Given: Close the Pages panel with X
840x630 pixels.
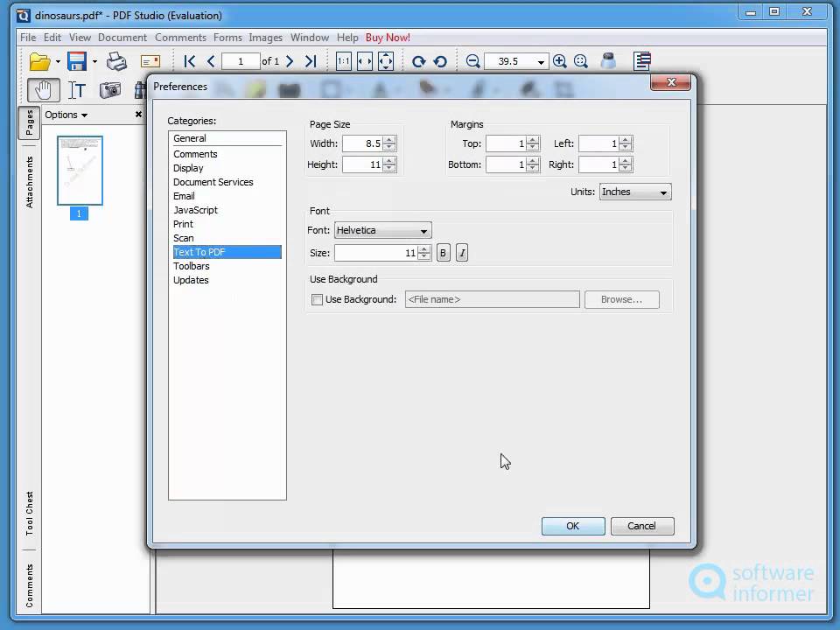Looking at the screenshot, I should 138,114.
